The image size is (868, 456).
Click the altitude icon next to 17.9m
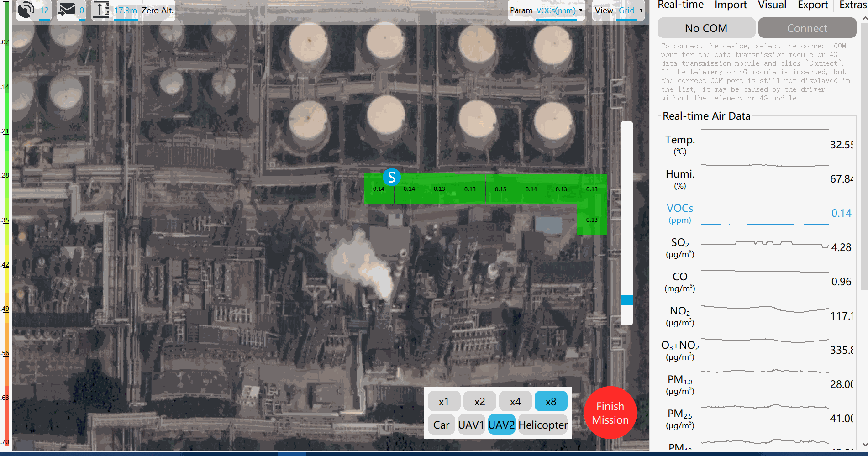pyautogui.click(x=101, y=9)
